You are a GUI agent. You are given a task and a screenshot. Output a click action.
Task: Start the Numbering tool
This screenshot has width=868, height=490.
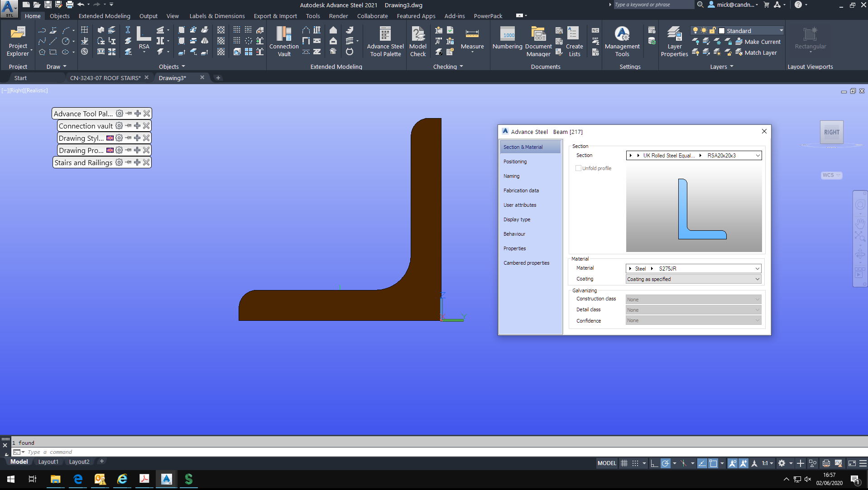coord(507,41)
